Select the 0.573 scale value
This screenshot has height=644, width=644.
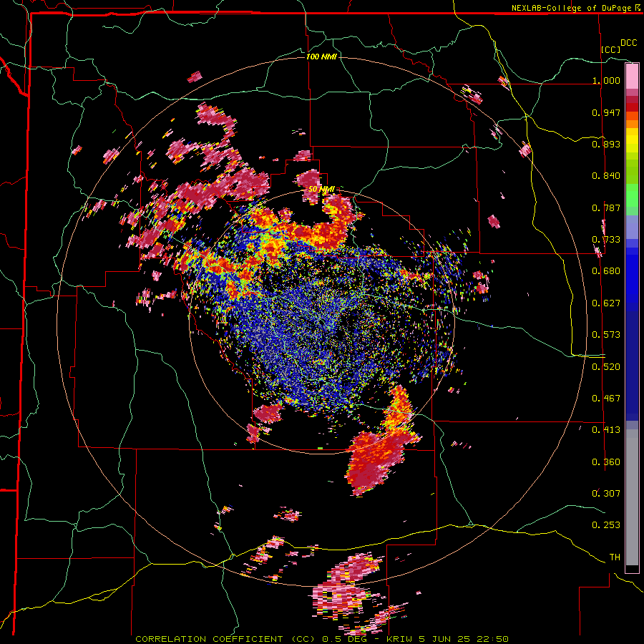606,335
